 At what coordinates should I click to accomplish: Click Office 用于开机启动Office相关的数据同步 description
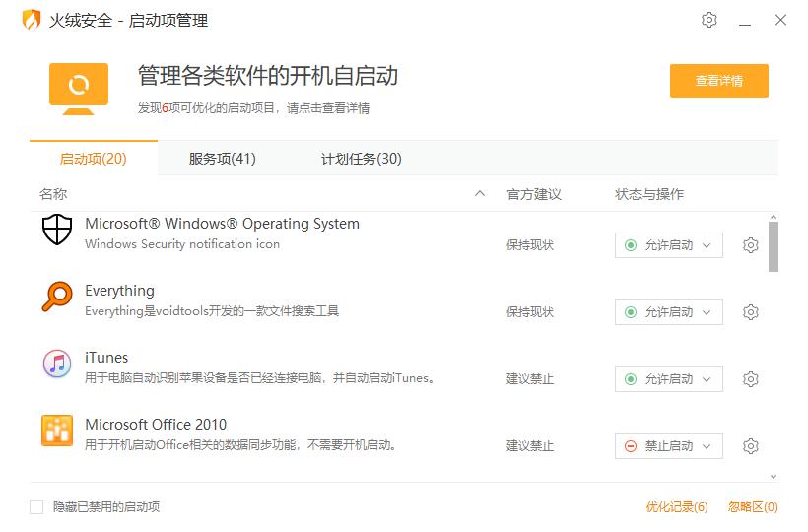241,445
